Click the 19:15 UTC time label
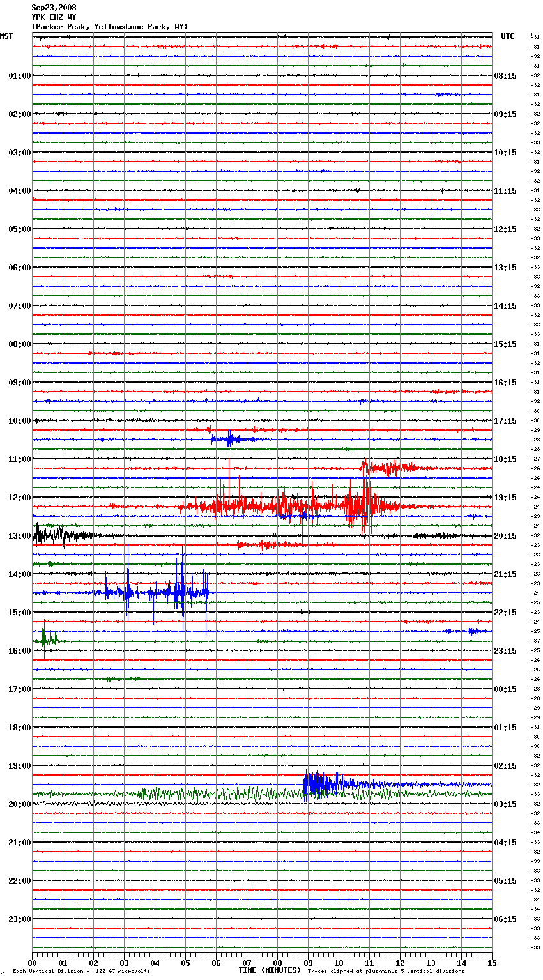Screen dimensions: 543x980 [505, 498]
